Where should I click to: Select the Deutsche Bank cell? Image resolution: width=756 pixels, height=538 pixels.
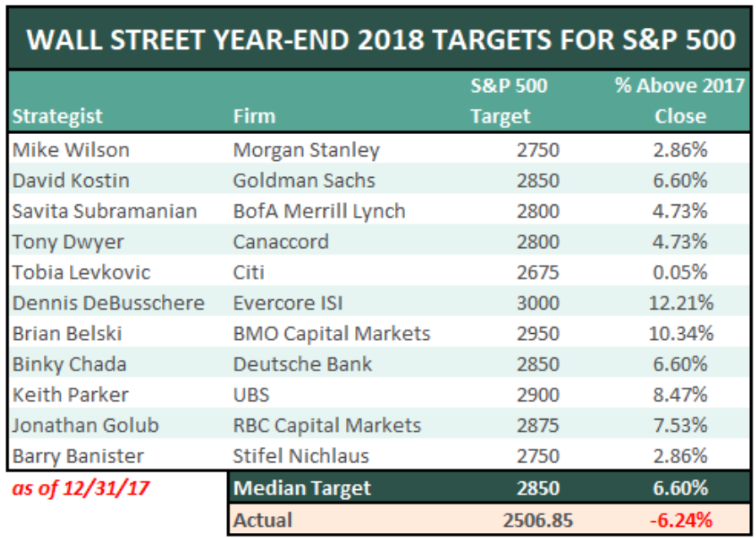click(303, 364)
